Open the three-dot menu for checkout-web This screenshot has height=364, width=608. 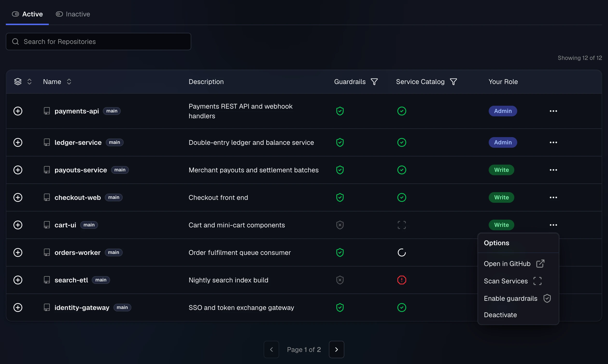coord(553,197)
